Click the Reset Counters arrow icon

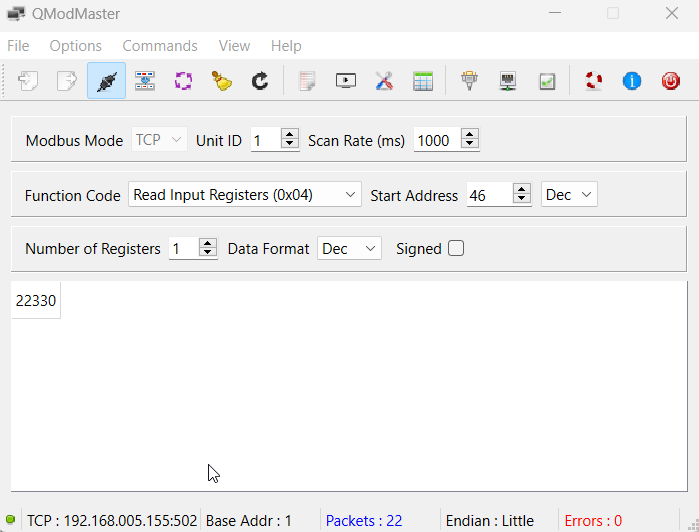point(260,81)
